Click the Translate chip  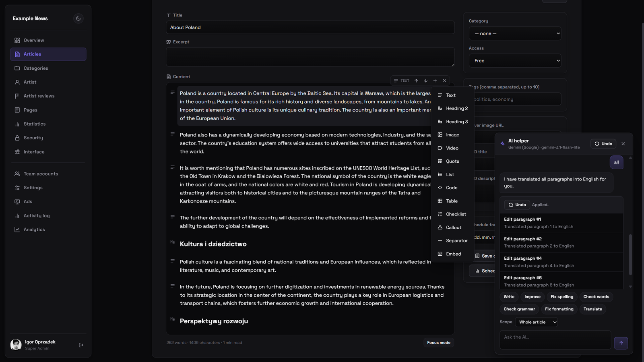592,309
